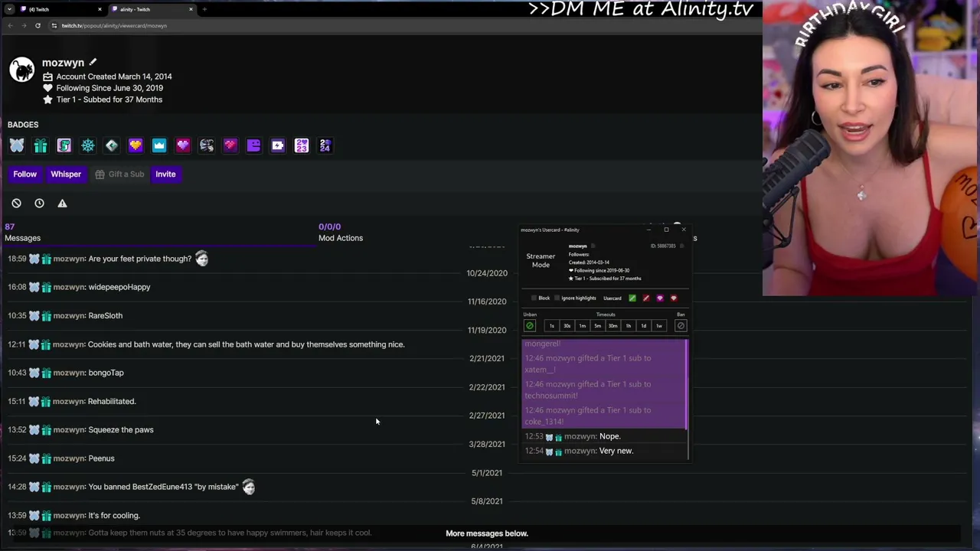Click the Whisper button
The image size is (980, 551).
tap(66, 174)
